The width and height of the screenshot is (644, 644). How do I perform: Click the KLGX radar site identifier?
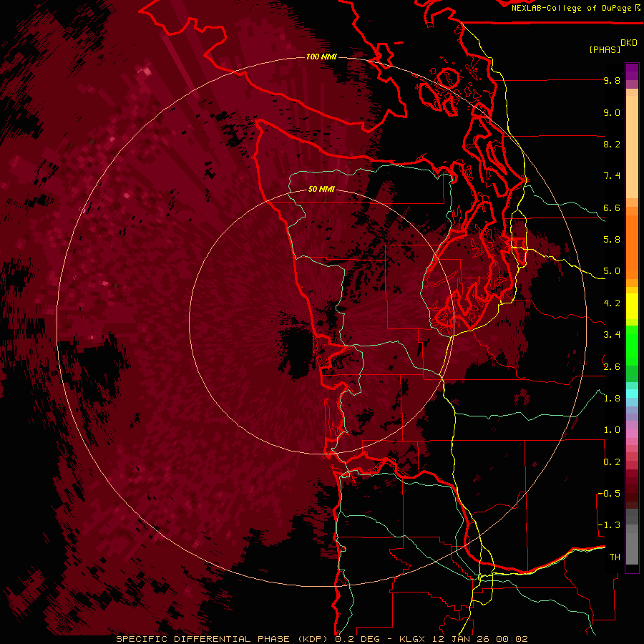412,639
